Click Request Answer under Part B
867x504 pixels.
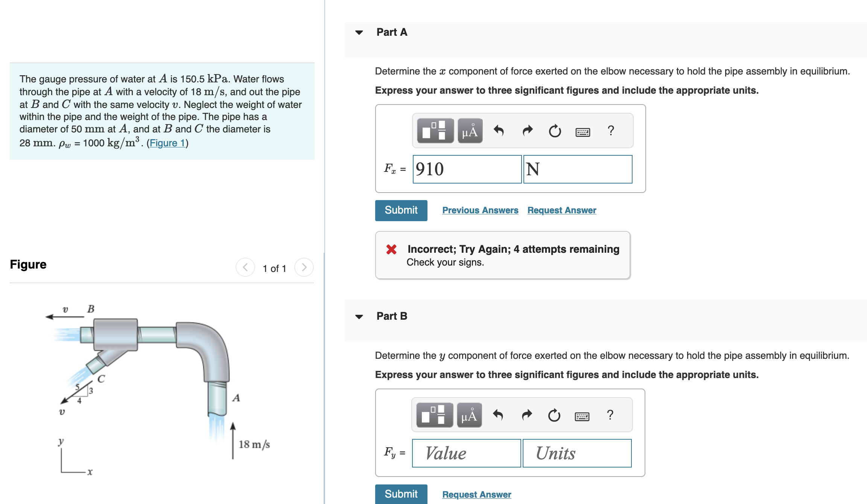pos(476,494)
